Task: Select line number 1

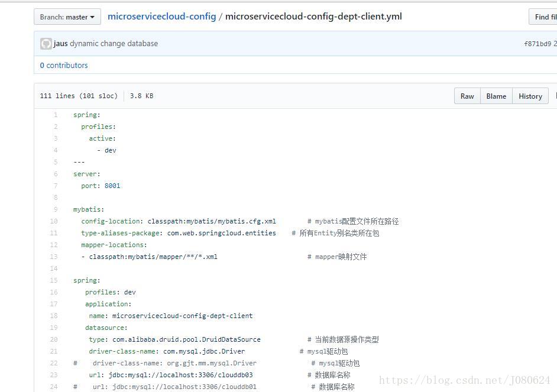Action: 56,115
